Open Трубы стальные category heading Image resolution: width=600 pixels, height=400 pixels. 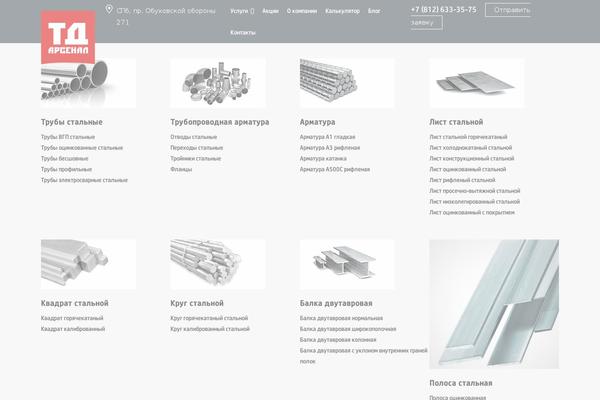point(72,122)
